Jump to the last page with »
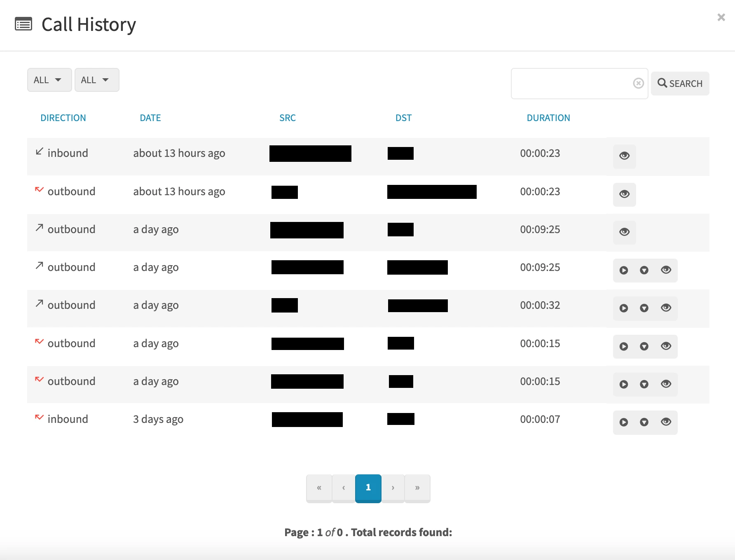Image resolution: width=735 pixels, height=560 pixels. 417,488
